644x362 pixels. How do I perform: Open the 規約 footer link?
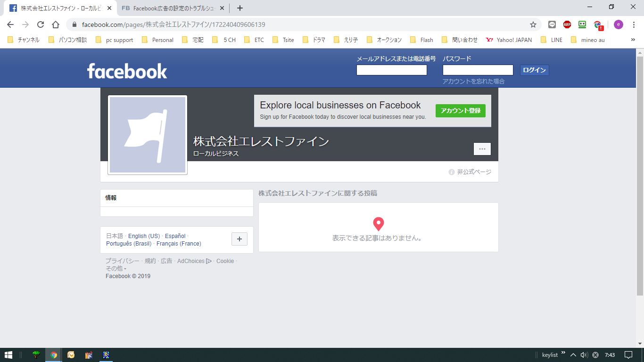click(x=150, y=261)
